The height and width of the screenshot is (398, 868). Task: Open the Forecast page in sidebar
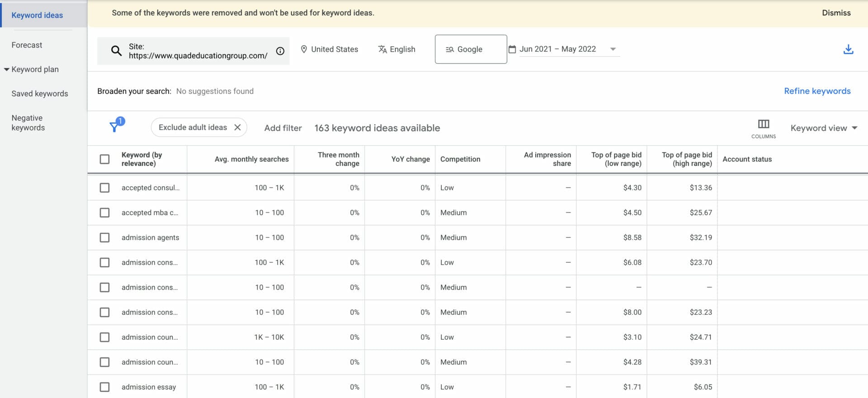click(x=27, y=45)
